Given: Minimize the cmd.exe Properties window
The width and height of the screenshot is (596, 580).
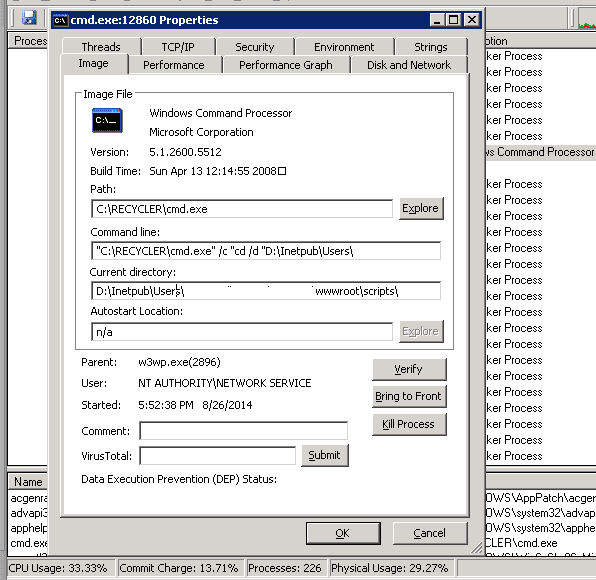Looking at the screenshot, I should pos(437,19).
